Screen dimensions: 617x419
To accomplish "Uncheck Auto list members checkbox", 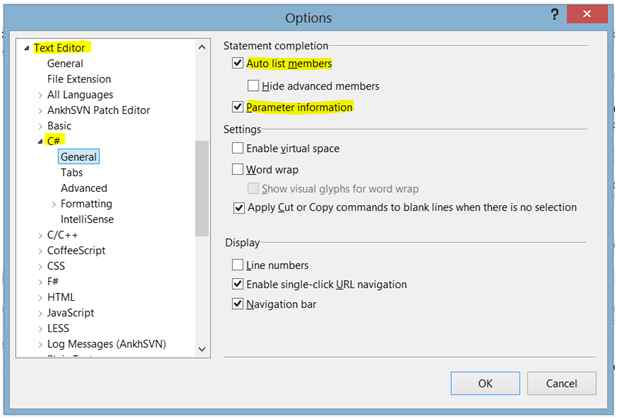I will click(x=238, y=64).
